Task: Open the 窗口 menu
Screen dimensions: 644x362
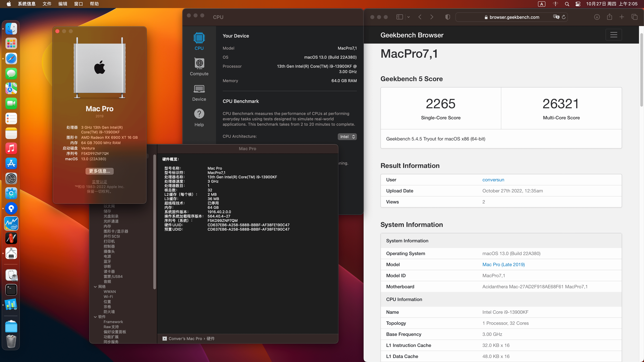Action: (x=78, y=4)
